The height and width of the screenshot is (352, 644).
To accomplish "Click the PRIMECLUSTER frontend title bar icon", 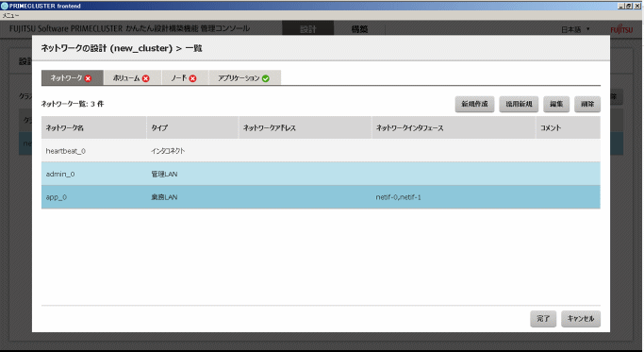I will 5,6.
